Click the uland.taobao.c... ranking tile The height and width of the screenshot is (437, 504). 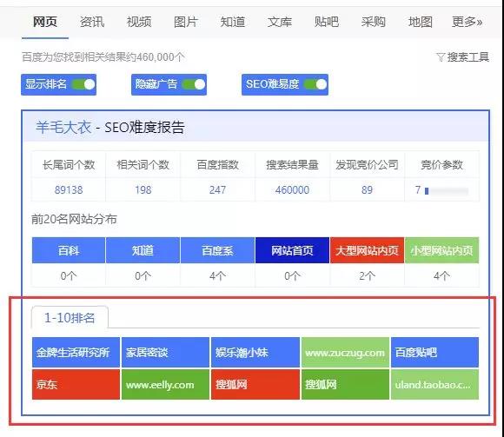[x=434, y=385]
